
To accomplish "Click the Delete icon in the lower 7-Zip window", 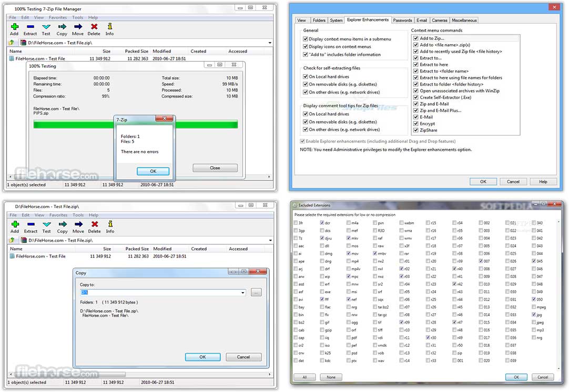I will point(94,224).
